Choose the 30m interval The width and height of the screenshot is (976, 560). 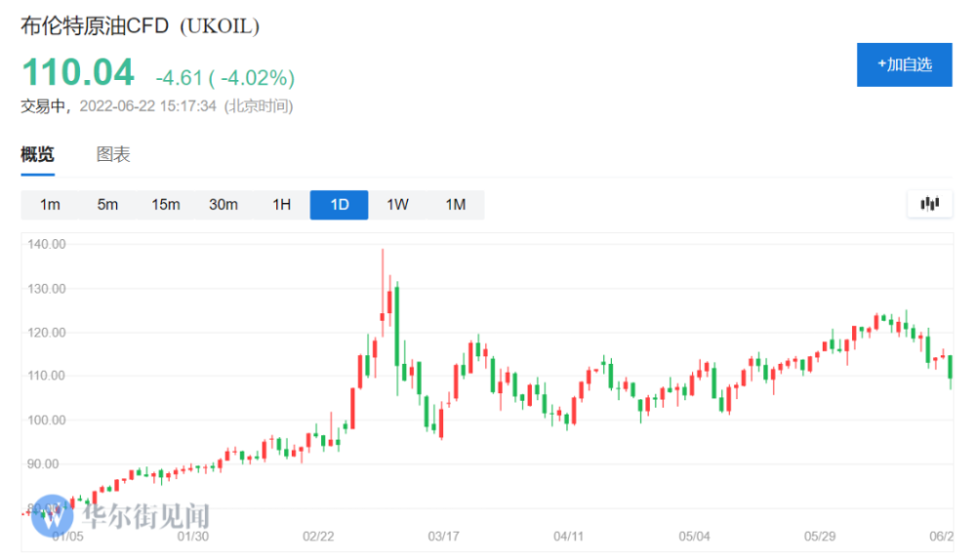(224, 205)
